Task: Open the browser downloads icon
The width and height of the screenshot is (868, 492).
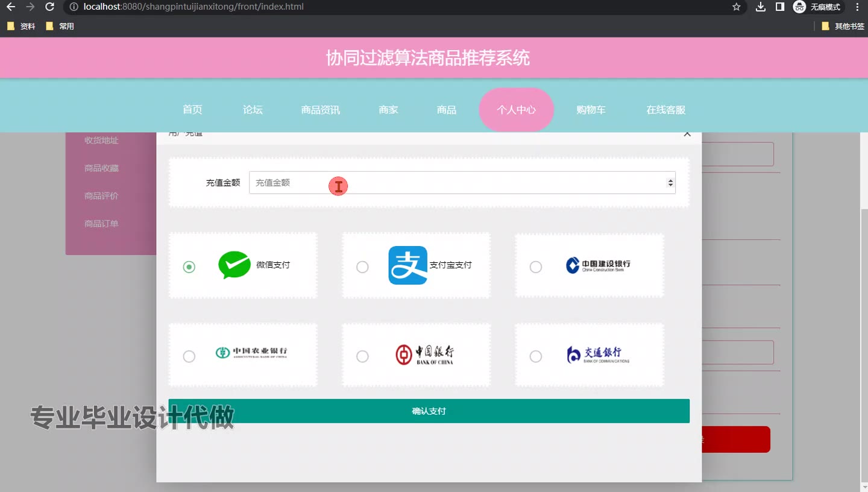Action: pyautogui.click(x=761, y=7)
